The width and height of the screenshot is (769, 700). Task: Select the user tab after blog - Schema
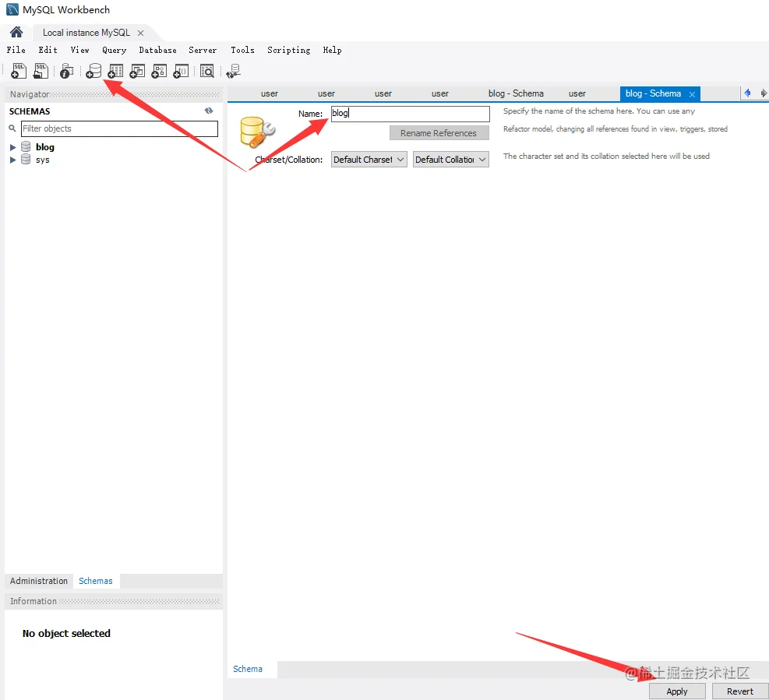[x=577, y=93]
